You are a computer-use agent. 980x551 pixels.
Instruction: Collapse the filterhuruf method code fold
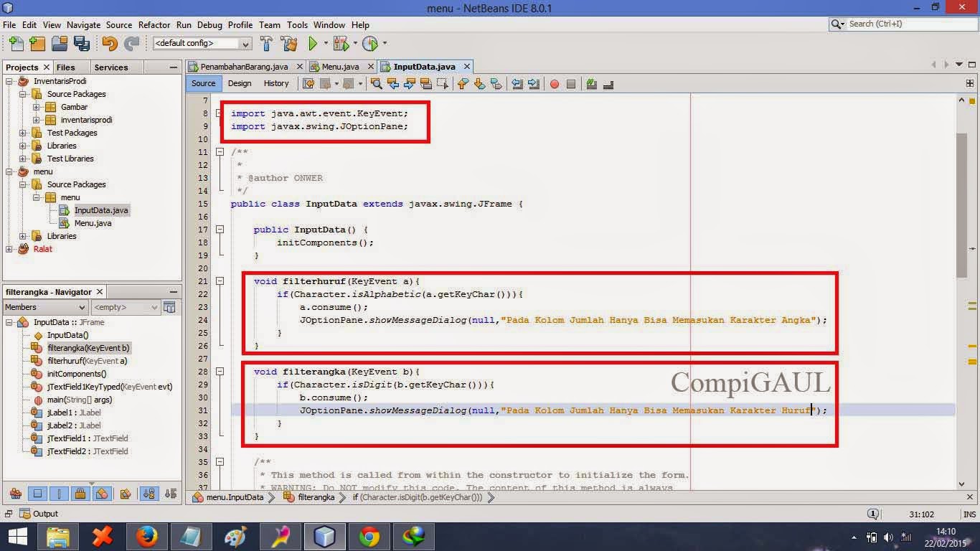click(220, 281)
